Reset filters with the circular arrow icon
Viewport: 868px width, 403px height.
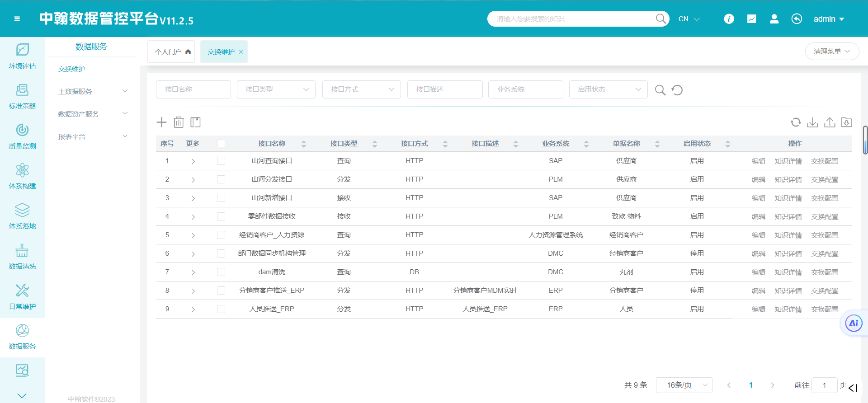click(677, 90)
